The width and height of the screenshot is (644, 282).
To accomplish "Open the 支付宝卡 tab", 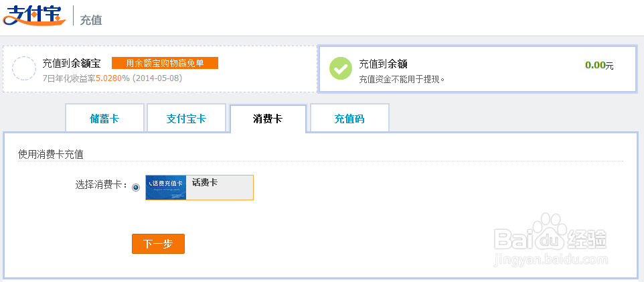I will (x=186, y=119).
